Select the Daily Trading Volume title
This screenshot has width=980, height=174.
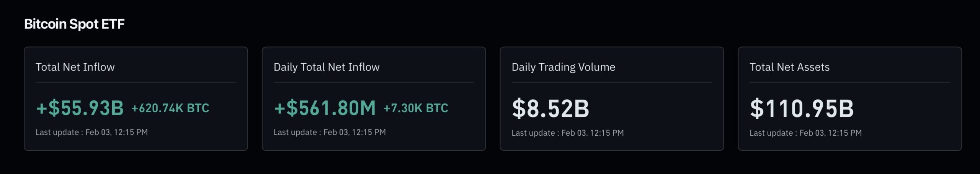563,67
